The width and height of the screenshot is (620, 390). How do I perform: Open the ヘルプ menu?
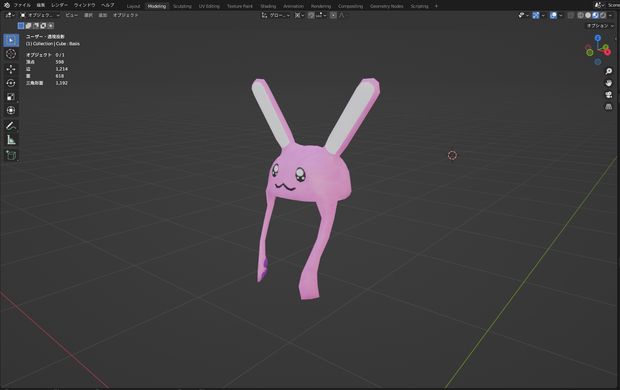click(108, 5)
